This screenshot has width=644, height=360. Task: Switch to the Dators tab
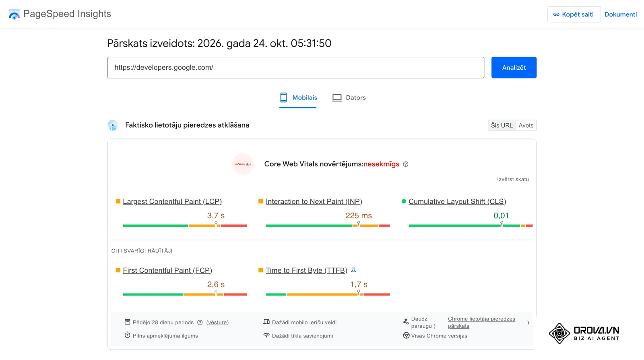click(x=349, y=98)
